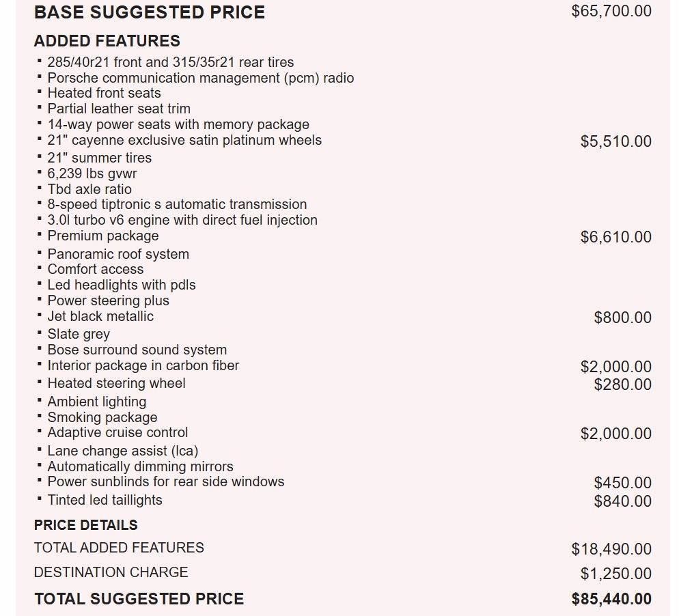
Task: Click the $18,490.00 total added features amount
Action: pyautogui.click(x=611, y=549)
